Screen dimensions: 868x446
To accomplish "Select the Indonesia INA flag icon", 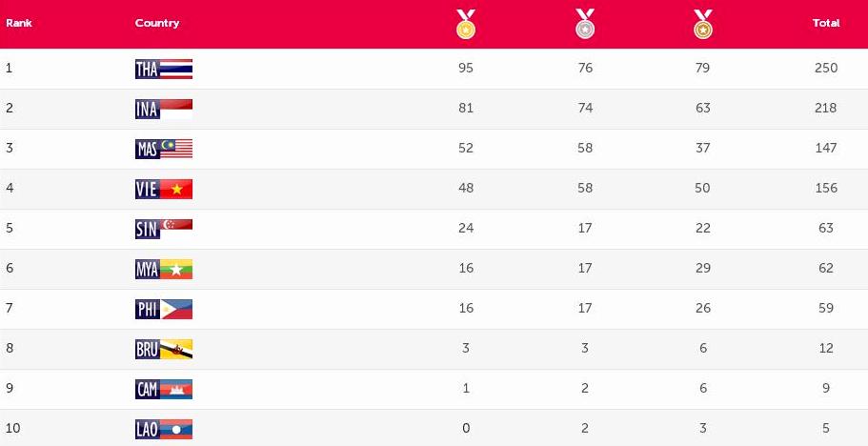I will point(164,109).
